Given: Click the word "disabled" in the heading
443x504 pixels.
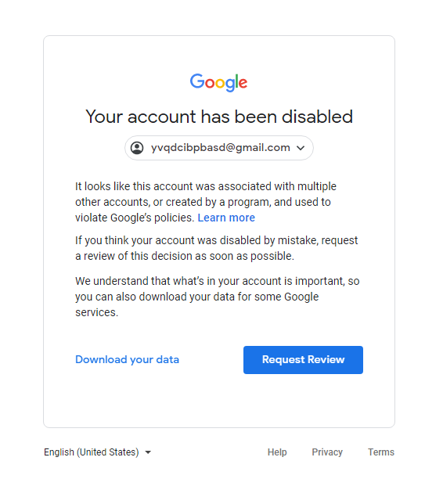Looking at the screenshot, I should pyautogui.click(x=317, y=117).
